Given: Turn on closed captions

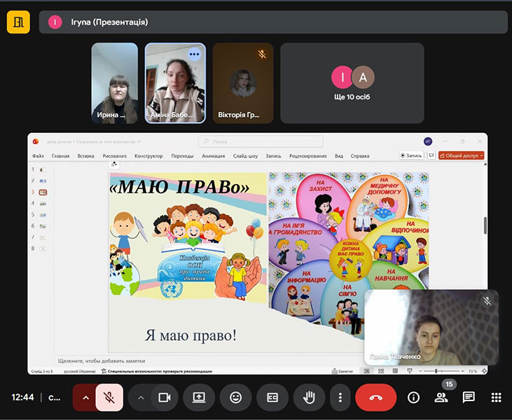Looking at the screenshot, I should click(x=272, y=398).
